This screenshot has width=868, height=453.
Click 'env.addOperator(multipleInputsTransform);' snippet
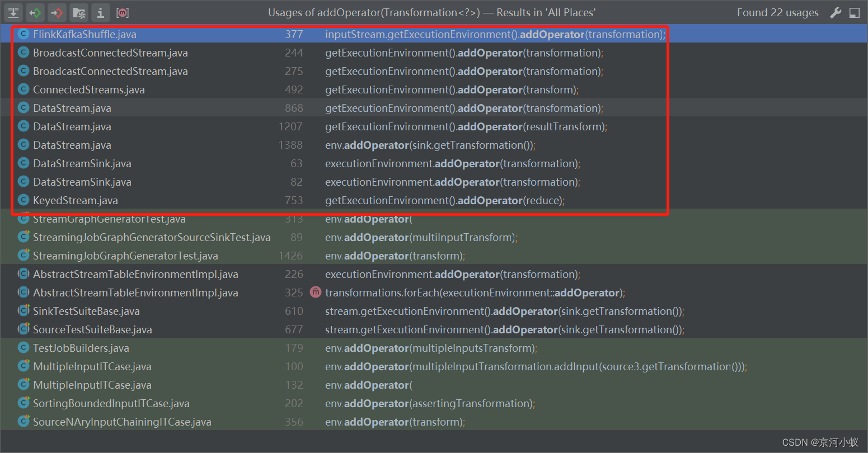point(431,348)
